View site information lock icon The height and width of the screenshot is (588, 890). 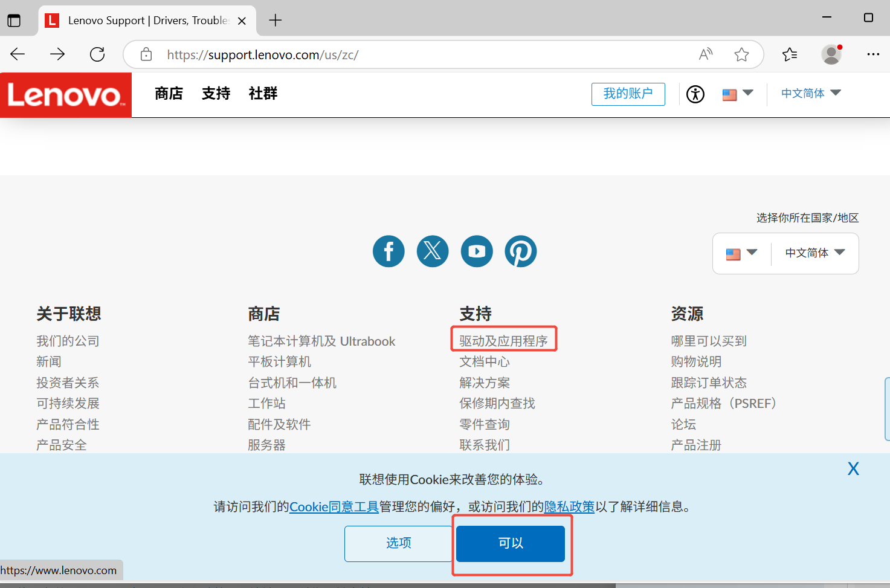point(146,54)
